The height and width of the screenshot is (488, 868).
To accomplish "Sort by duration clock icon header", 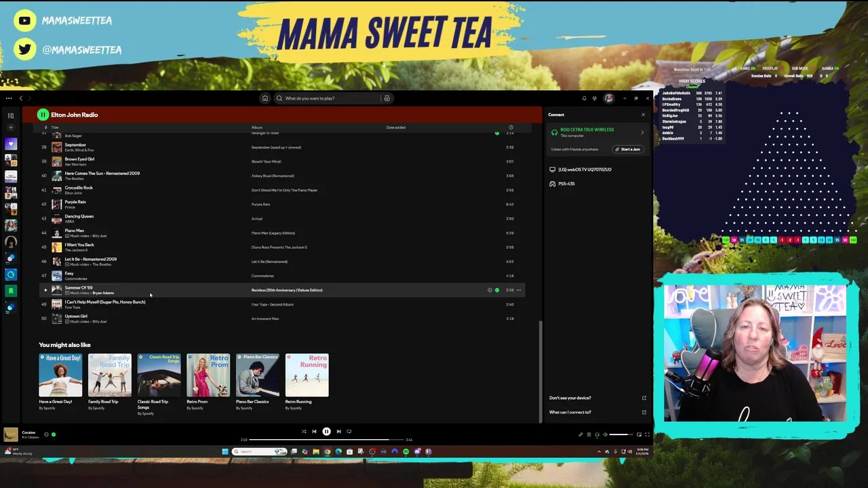I will tap(511, 127).
